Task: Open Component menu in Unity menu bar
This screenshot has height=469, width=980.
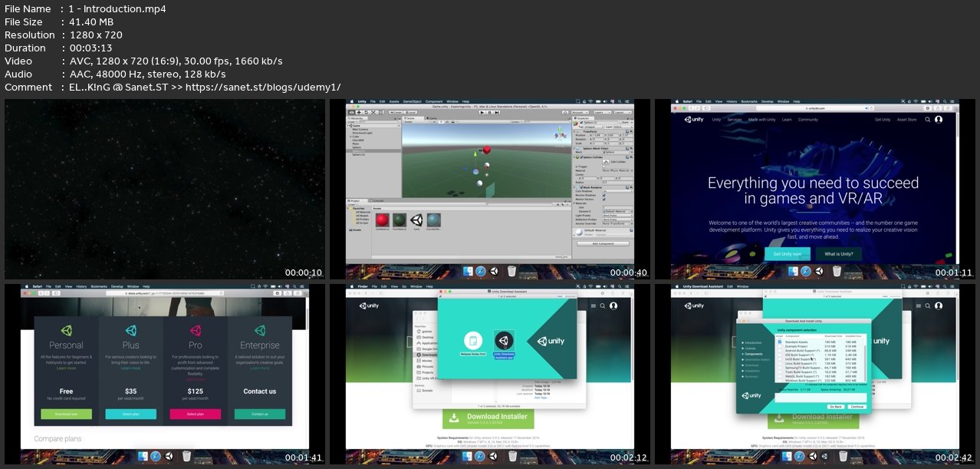Action: (x=434, y=101)
